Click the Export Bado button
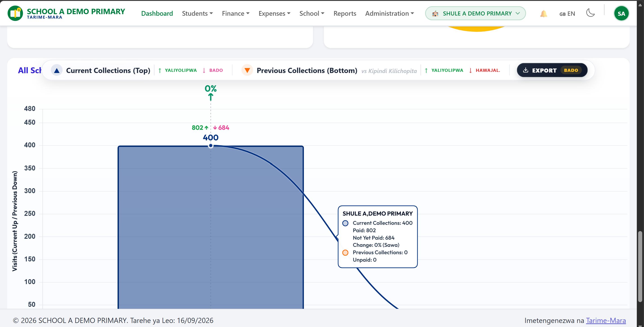This screenshot has height=327, width=644. [x=552, y=70]
